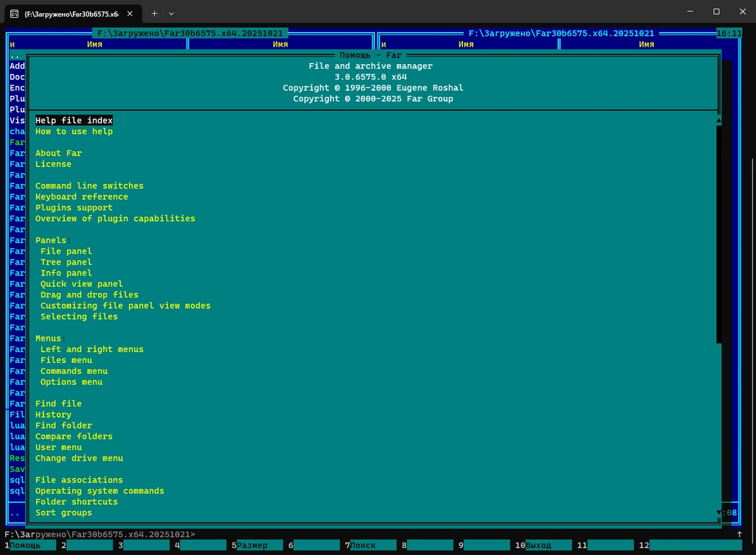Click left panel path title

(x=190, y=33)
